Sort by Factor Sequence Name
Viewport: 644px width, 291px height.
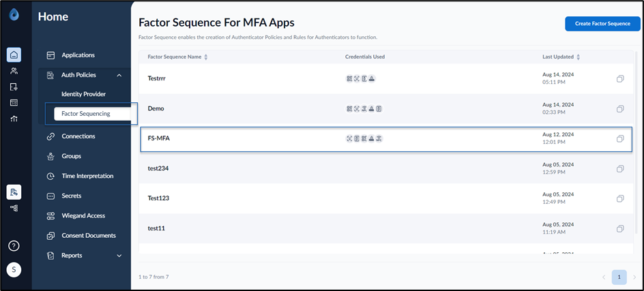point(206,57)
